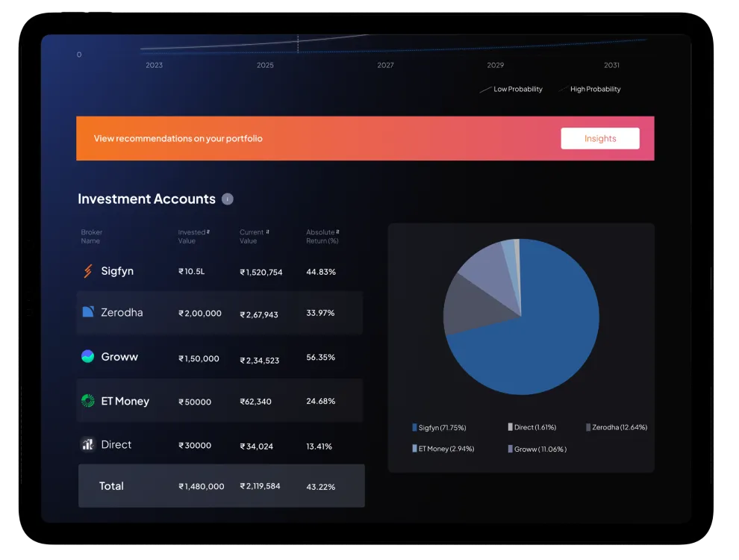
Task: Click Direct current value ₹34,024
Action: click(x=256, y=447)
